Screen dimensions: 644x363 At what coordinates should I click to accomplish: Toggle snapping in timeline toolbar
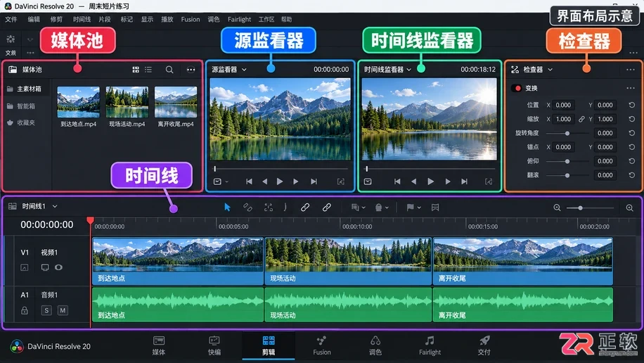(304, 208)
